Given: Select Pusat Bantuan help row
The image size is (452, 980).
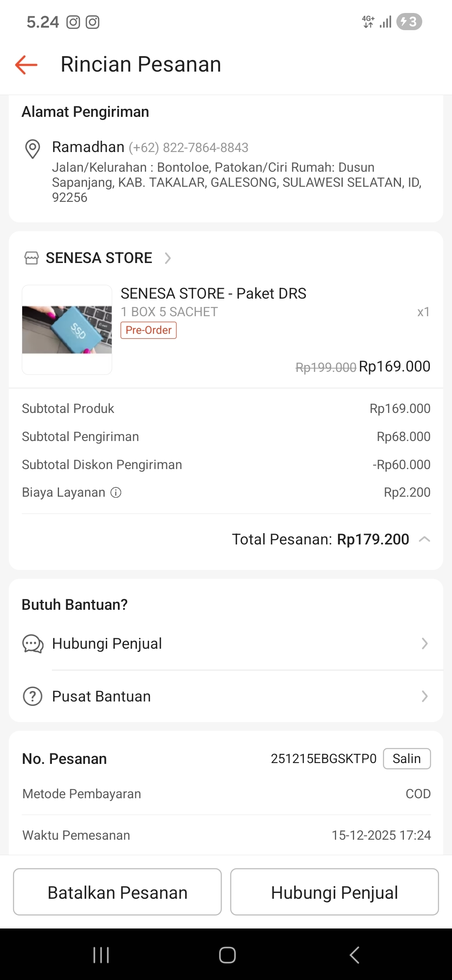Looking at the screenshot, I should point(226,696).
